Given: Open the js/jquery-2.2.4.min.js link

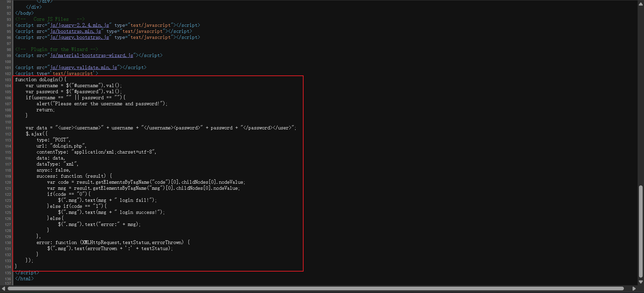Looking at the screenshot, I should 79,25.
